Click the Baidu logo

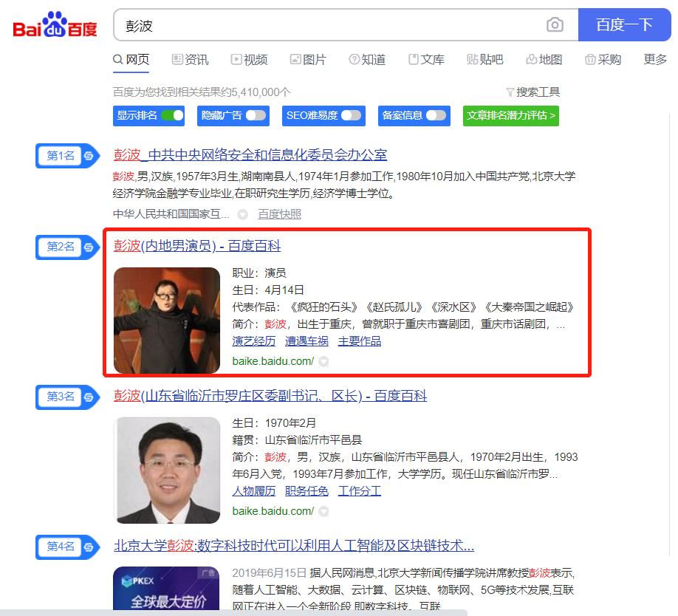pos(55,24)
